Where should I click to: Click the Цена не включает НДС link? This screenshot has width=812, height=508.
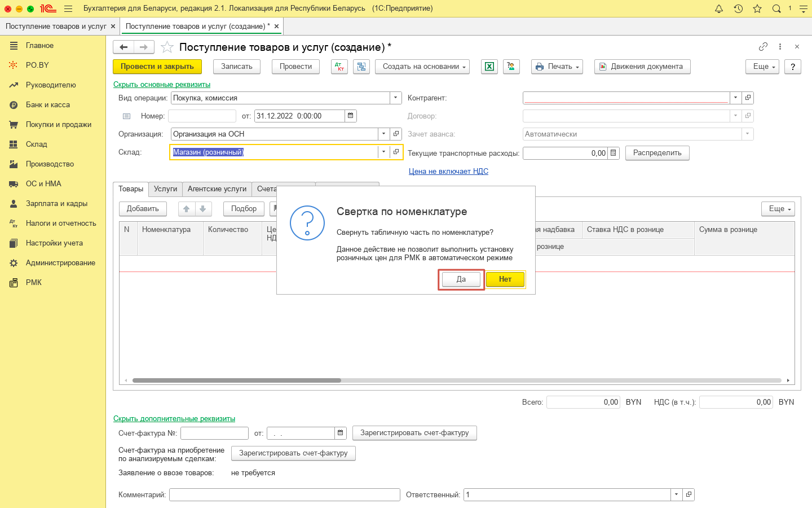(448, 171)
